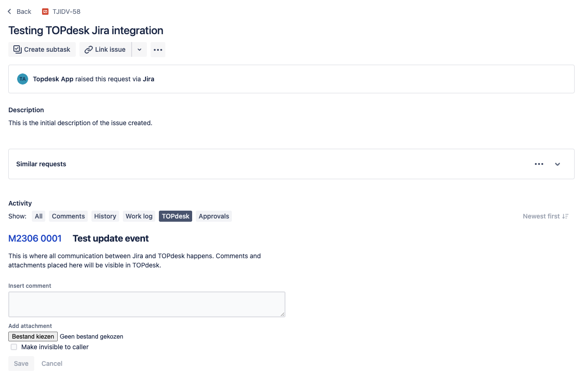The height and width of the screenshot is (382, 588).
Task: Open the M2306 0001 TOPdesk link
Action: tap(35, 238)
